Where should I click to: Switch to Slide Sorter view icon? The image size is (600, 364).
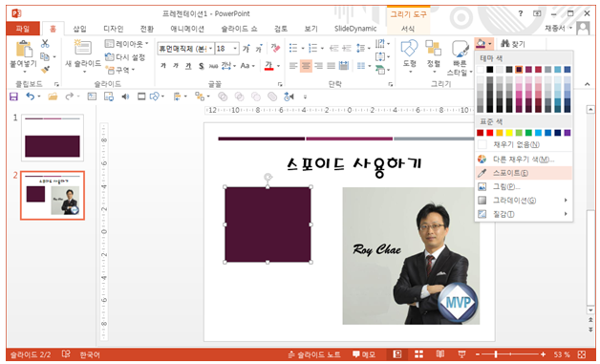click(x=419, y=354)
